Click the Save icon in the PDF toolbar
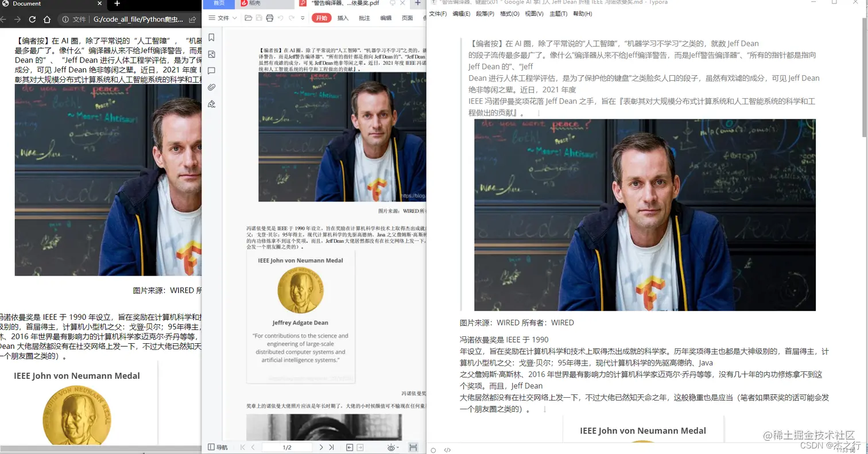 coord(259,18)
